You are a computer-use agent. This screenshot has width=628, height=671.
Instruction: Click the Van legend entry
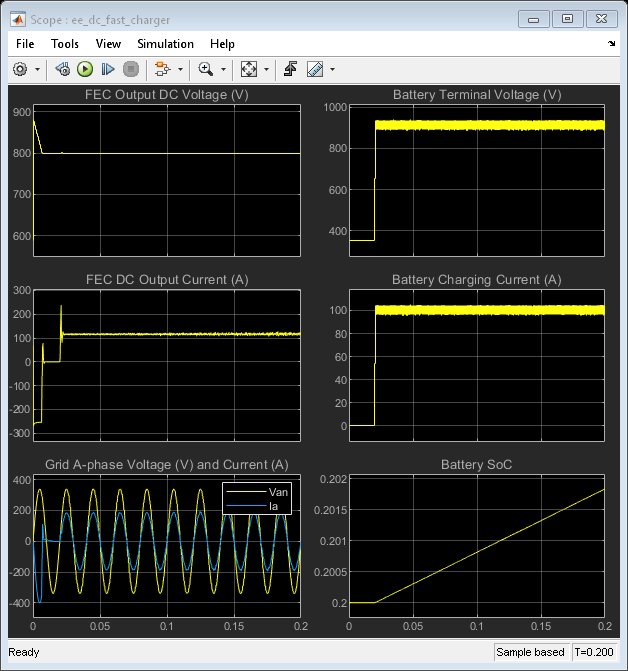[257, 492]
